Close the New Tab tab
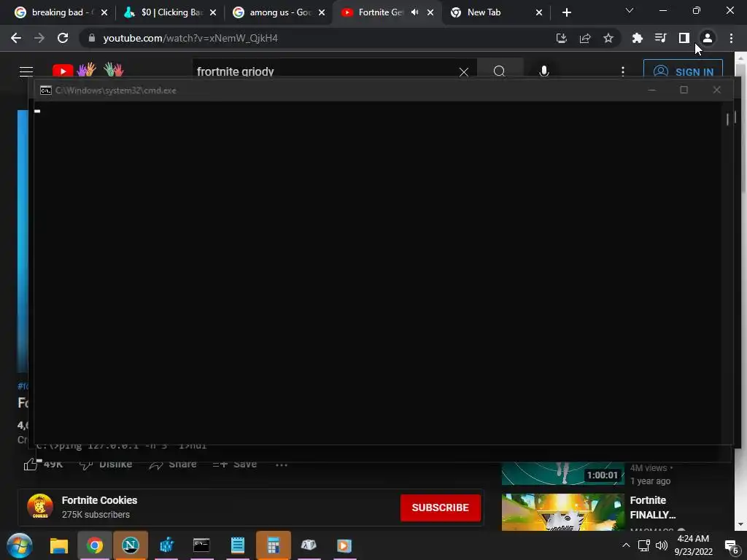This screenshot has width=747, height=560. (x=539, y=13)
